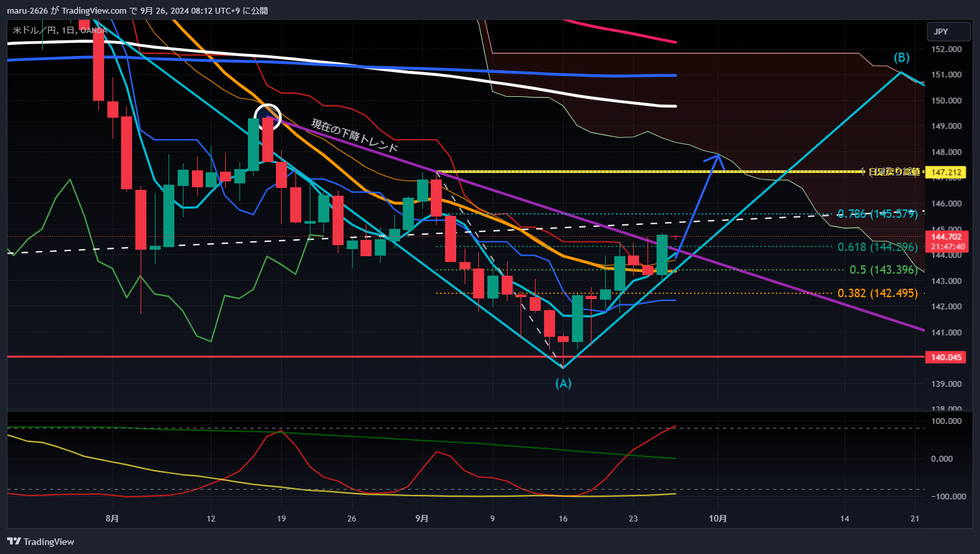Select the 0.786 (145.579) Fibonacci label
This screenshot has height=554, width=980.
coord(877,213)
